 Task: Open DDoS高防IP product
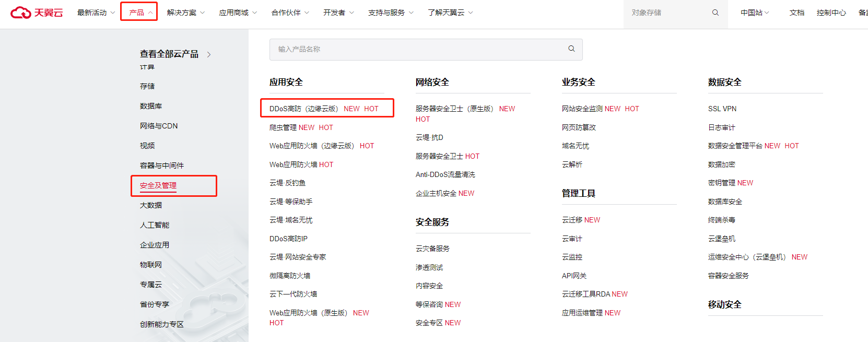pyautogui.click(x=288, y=239)
